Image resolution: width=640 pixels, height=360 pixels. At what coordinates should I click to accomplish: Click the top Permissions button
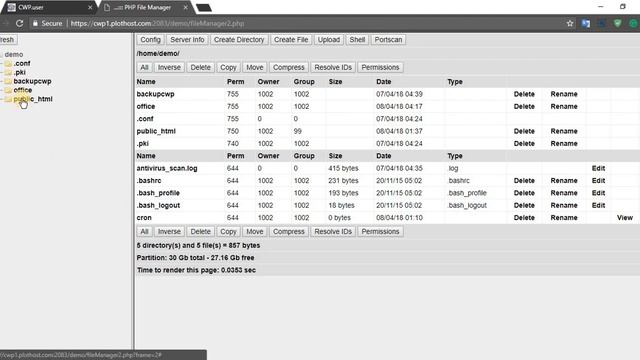click(380, 67)
